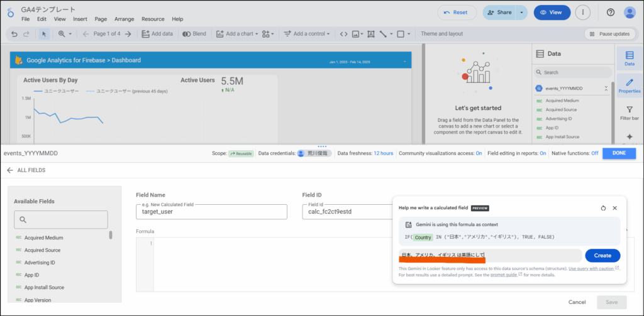Click the Cancel button
The width and height of the screenshot is (644, 316).
(577, 302)
